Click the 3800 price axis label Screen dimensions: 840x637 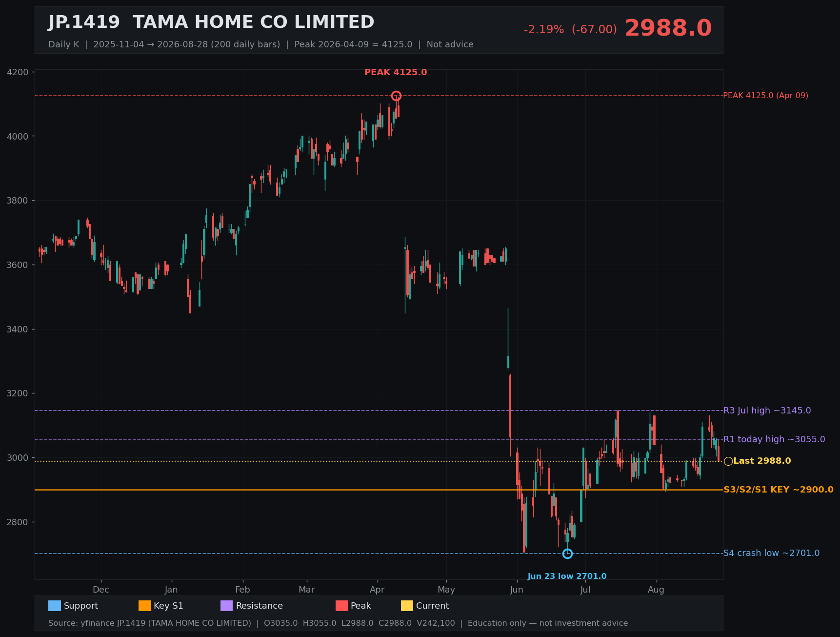[18, 201]
